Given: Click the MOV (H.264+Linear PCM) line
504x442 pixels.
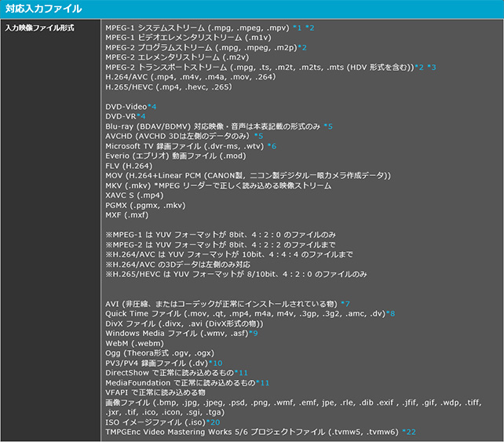Looking at the screenshot, I should [248, 176].
